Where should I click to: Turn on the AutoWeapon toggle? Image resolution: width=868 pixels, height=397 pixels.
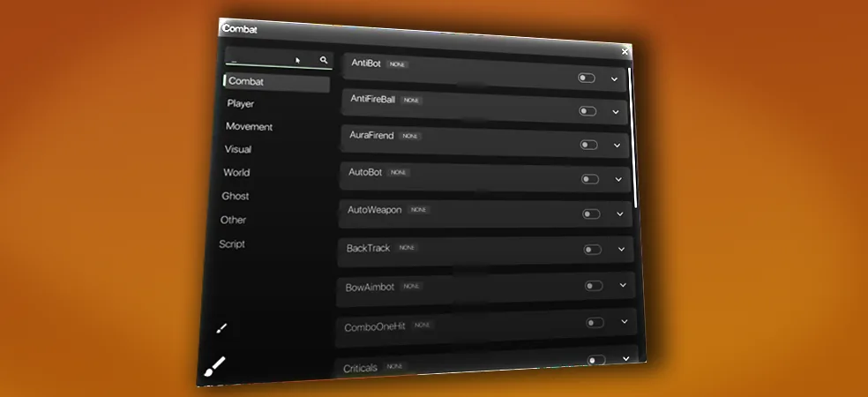(x=591, y=214)
